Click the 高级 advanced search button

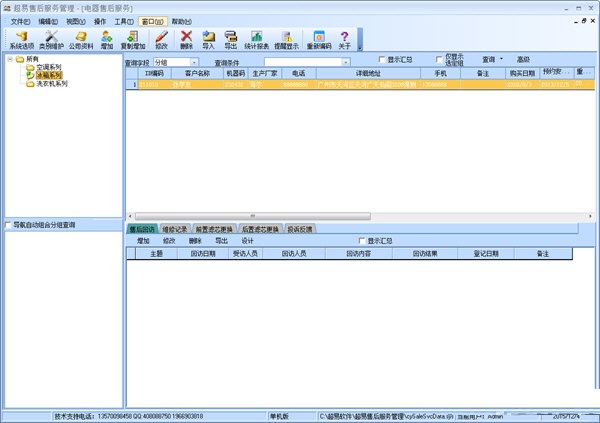click(523, 59)
